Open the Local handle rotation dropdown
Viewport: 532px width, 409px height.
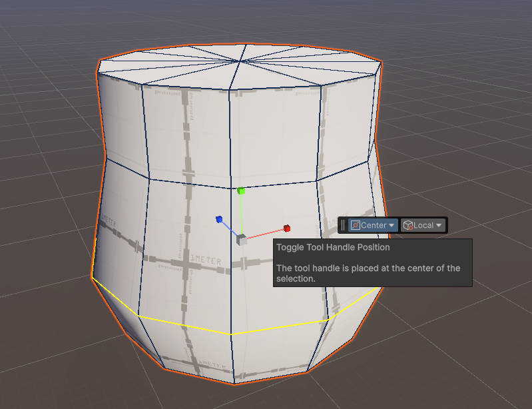point(423,225)
